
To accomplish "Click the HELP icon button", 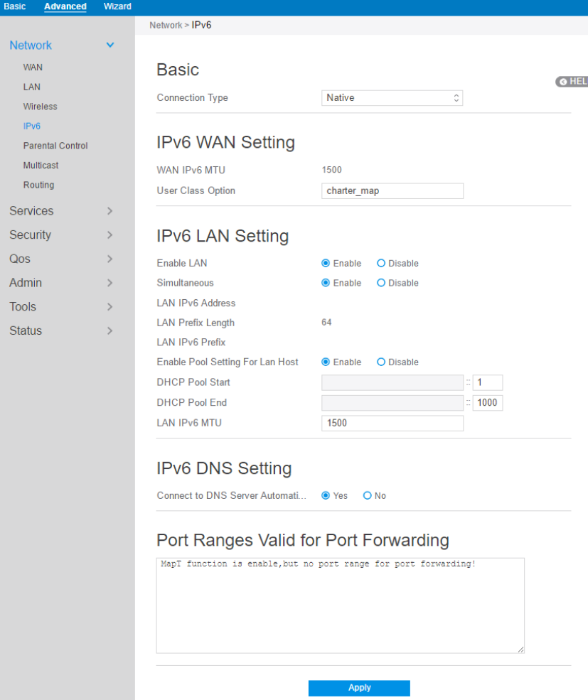I will point(572,82).
